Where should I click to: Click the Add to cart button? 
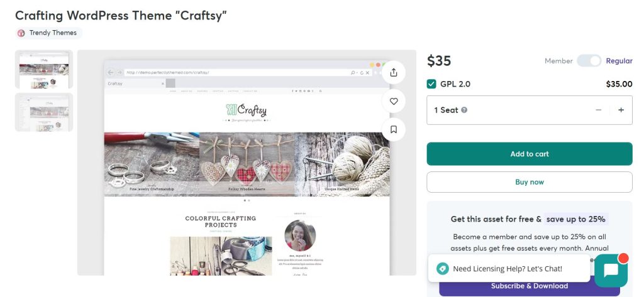coord(530,154)
